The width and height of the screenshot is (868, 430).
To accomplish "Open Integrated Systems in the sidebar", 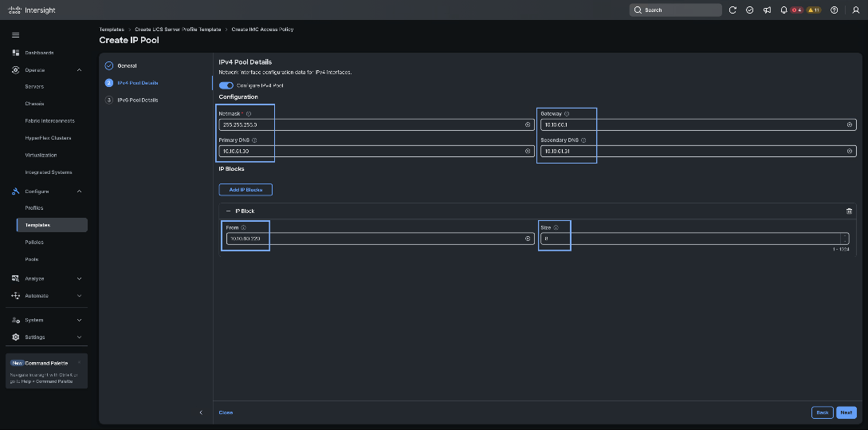I will 49,172.
